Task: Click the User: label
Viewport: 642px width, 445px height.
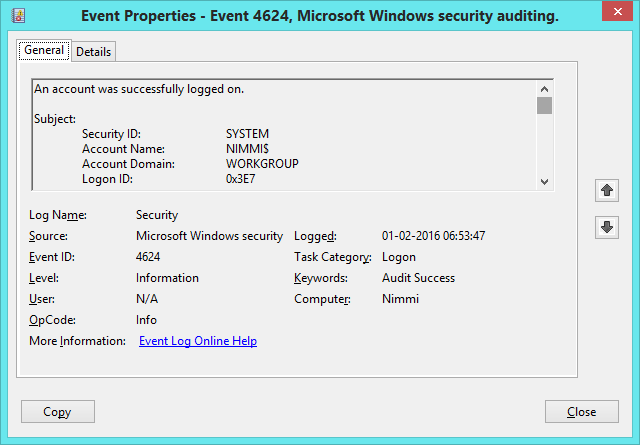Action: (x=42, y=299)
